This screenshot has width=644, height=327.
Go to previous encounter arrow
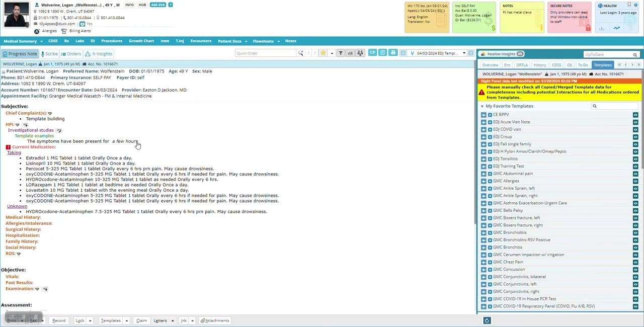[403, 53]
